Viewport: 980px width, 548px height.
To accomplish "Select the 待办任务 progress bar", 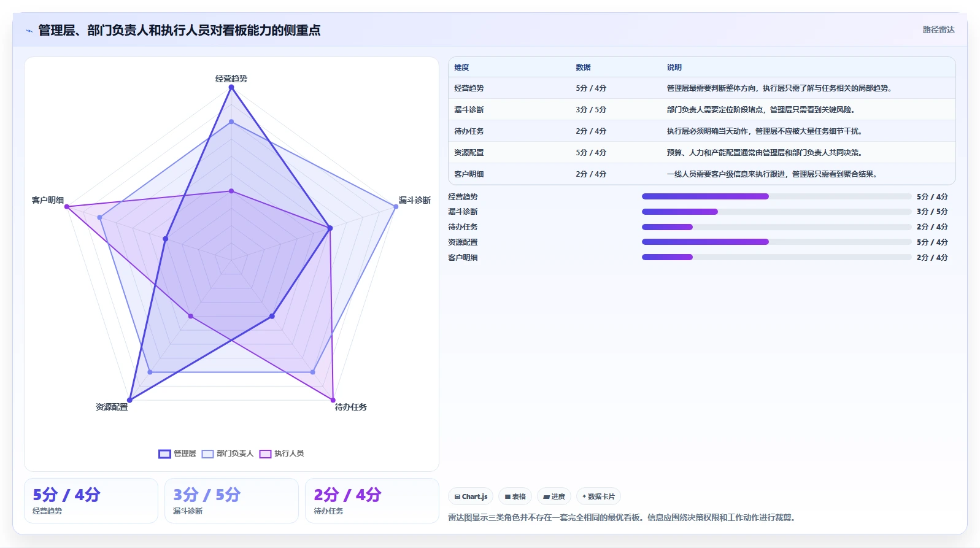I will click(776, 227).
